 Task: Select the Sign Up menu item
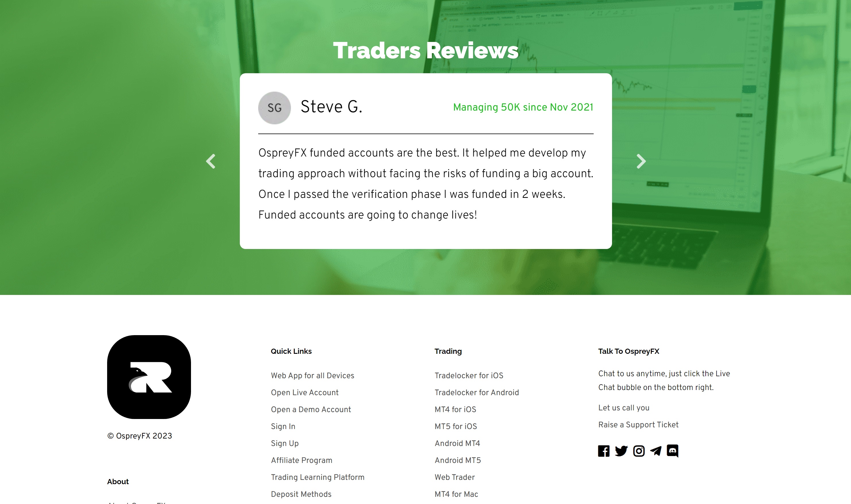point(285,444)
